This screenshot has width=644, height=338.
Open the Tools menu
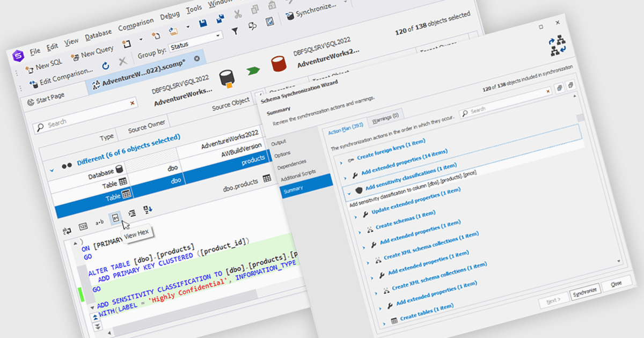[194, 10]
